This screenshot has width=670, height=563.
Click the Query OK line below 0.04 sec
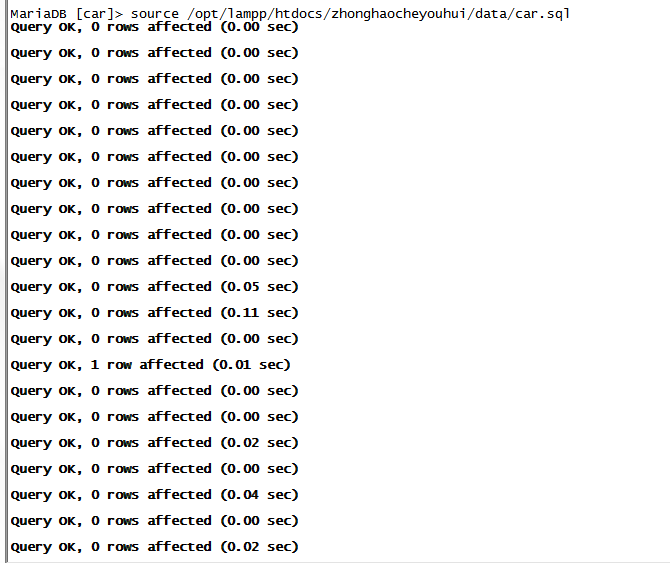pos(154,521)
